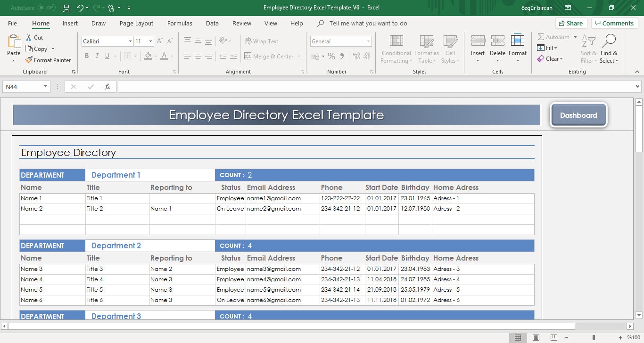Enable Wrap Text for the selection
Viewport: 644px width, 343px height.
point(262,41)
